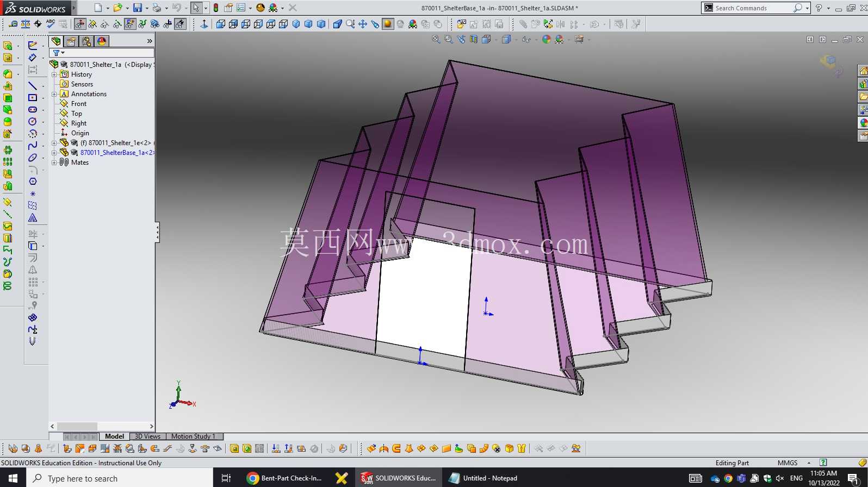868x487 pixels.
Task: Click the Rectangle sketch tool
Action: pos(33,98)
